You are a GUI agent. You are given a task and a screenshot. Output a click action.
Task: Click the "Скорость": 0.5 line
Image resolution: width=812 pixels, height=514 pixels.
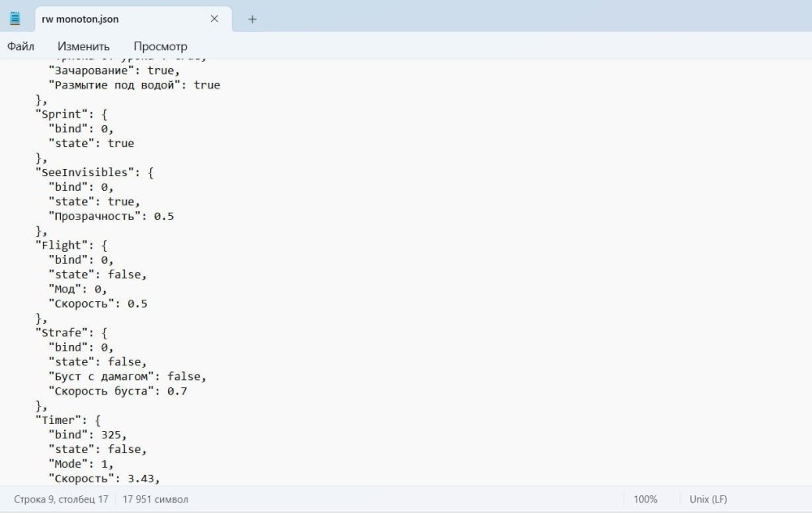(98, 304)
